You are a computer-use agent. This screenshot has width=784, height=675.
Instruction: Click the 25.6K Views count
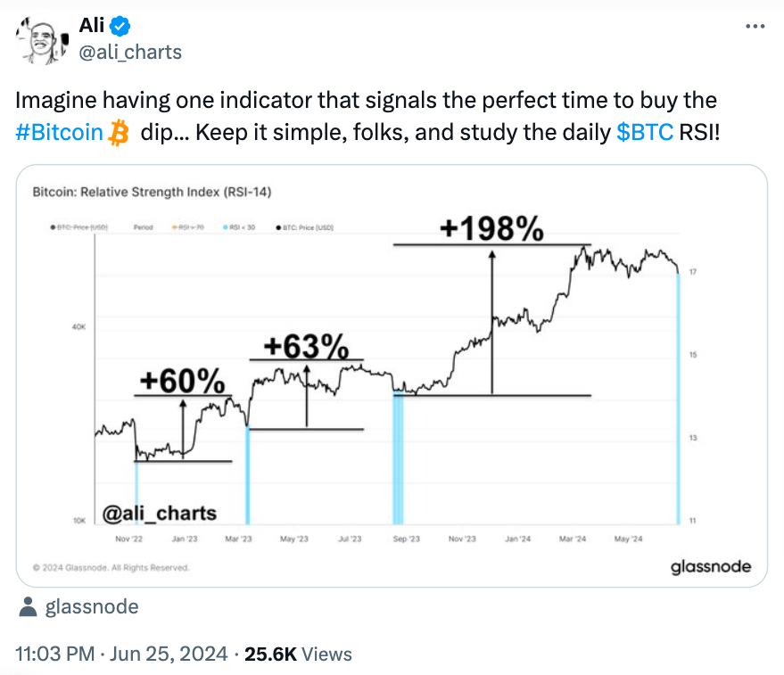point(298,654)
